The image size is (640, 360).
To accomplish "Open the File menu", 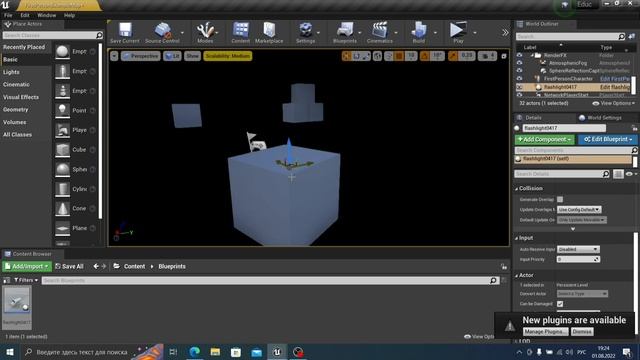I will click(x=8, y=15).
